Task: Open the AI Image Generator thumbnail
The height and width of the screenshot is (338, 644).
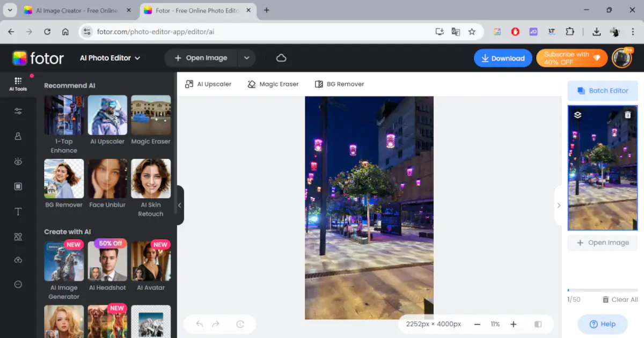Action: point(64,261)
